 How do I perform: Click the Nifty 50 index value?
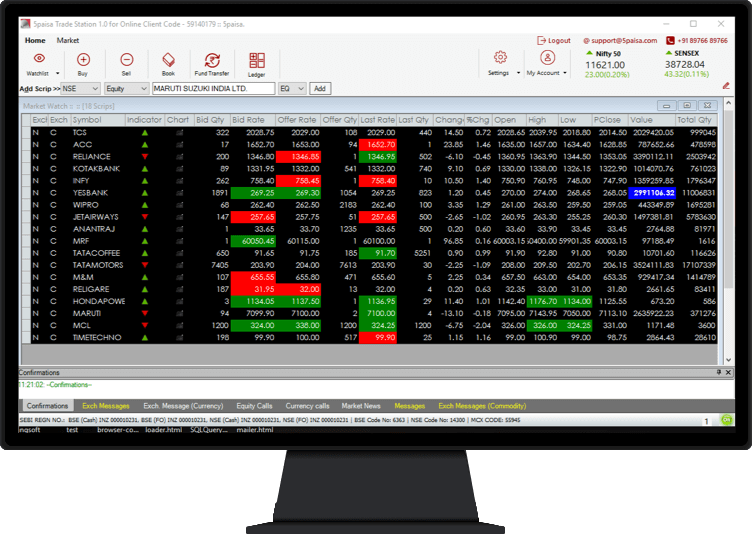tap(605, 65)
